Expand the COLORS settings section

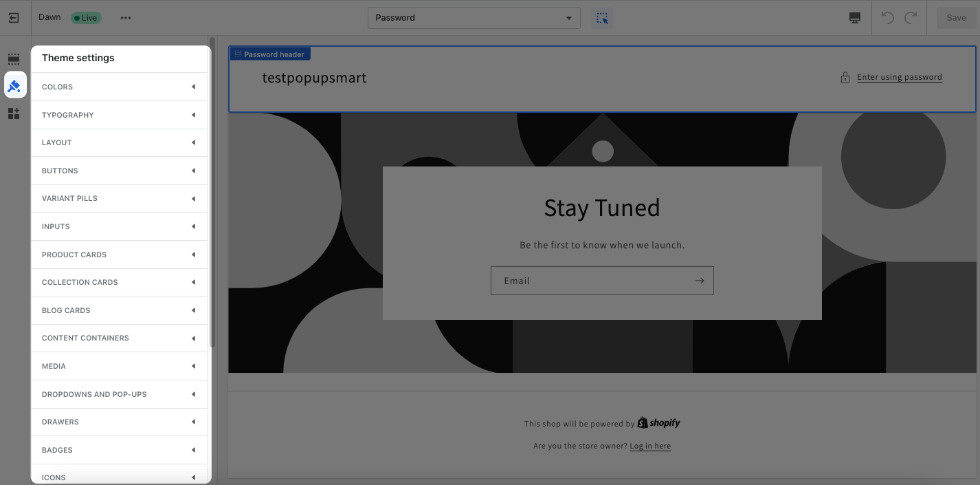[119, 87]
